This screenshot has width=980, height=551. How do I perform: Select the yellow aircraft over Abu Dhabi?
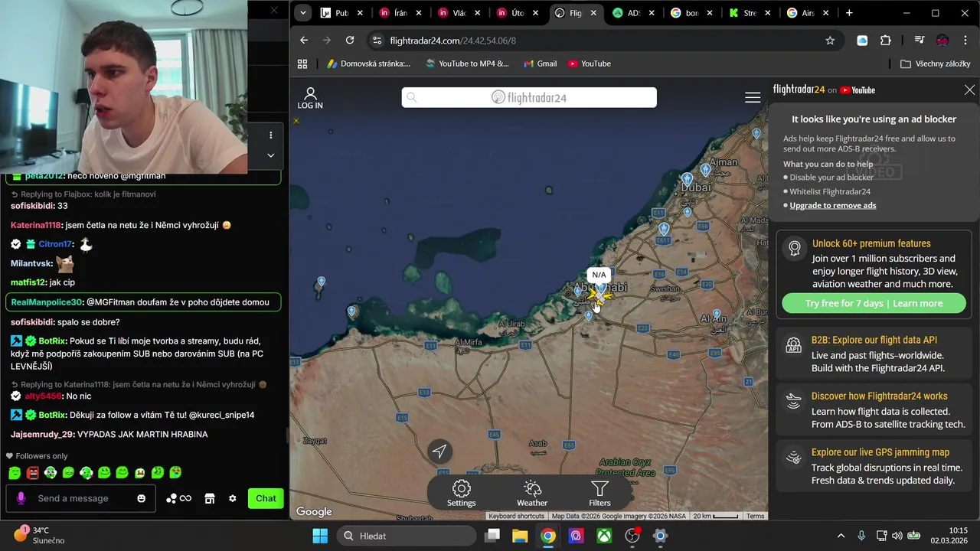tap(597, 296)
